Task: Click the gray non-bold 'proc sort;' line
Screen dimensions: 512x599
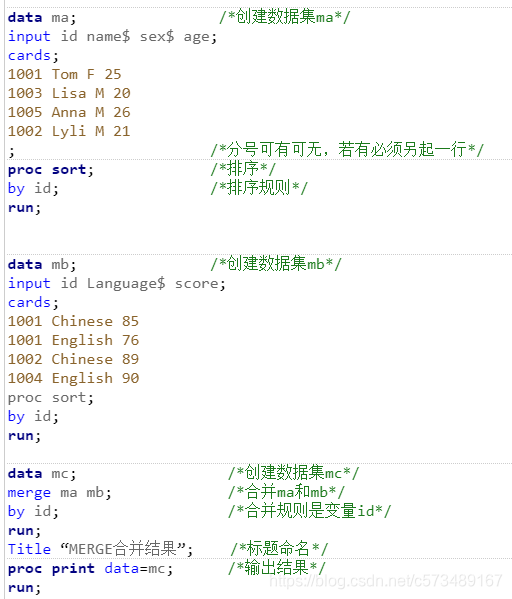Action: (50, 398)
